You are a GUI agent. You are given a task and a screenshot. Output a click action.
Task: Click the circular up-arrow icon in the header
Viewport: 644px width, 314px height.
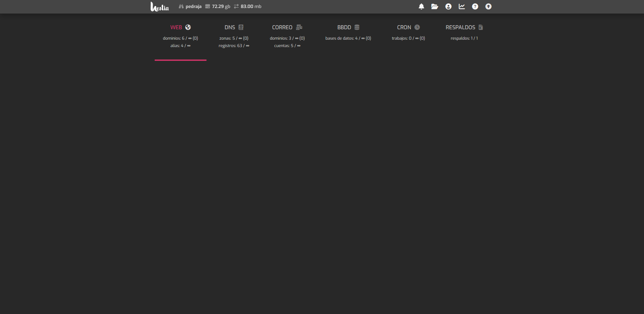[489, 6]
